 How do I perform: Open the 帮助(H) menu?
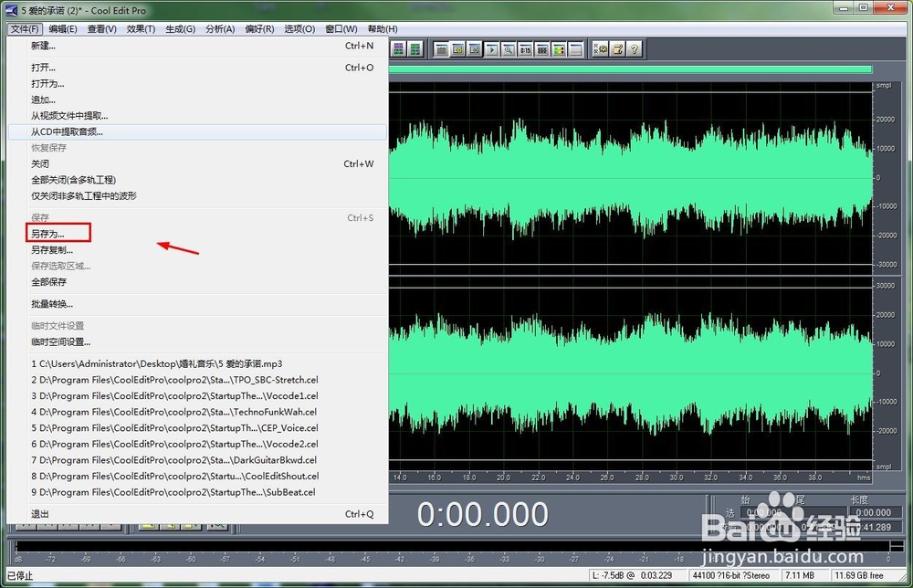383,29
